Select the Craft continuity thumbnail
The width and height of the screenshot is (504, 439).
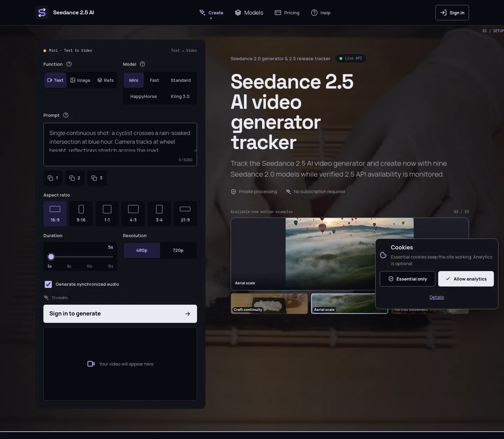coord(269,304)
